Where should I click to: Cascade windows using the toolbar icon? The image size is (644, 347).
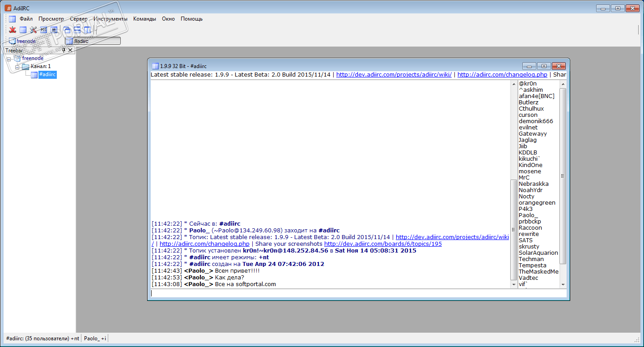pos(67,30)
